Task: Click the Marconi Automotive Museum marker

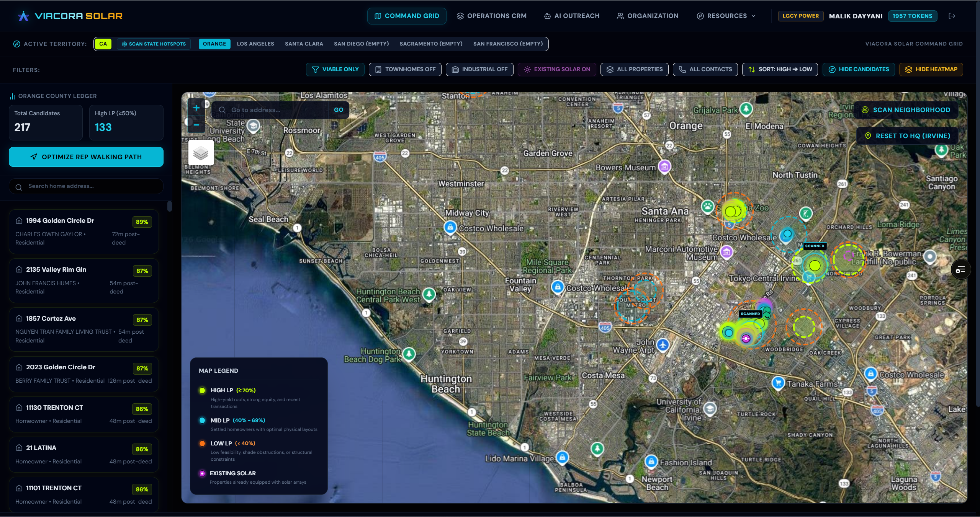Action: [x=726, y=252]
